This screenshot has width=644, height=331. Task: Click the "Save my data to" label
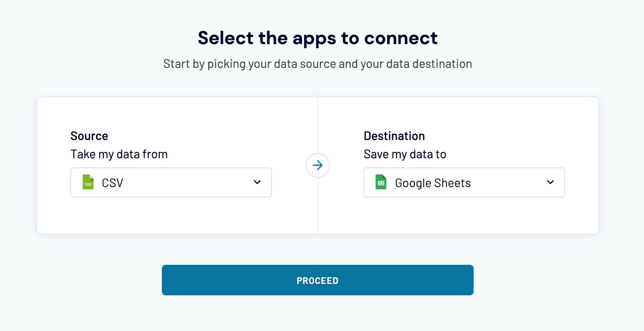click(405, 154)
